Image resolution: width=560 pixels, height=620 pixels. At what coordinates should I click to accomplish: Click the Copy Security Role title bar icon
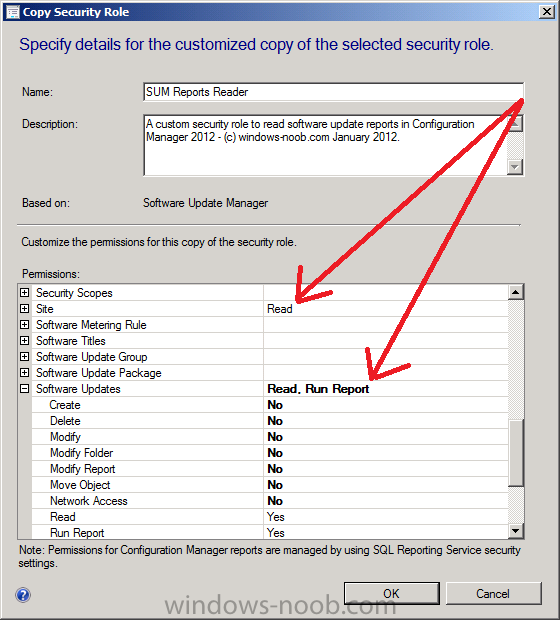point(13,12)
